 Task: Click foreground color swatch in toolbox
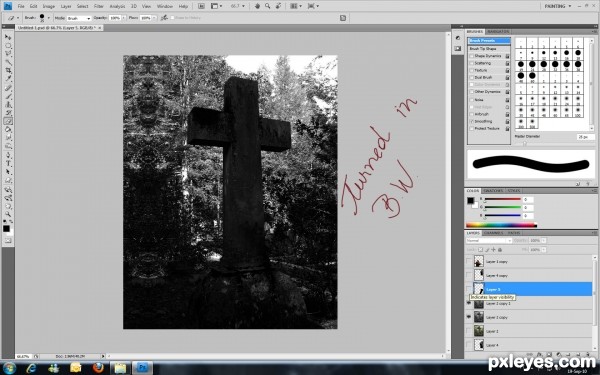coord(6,228)
